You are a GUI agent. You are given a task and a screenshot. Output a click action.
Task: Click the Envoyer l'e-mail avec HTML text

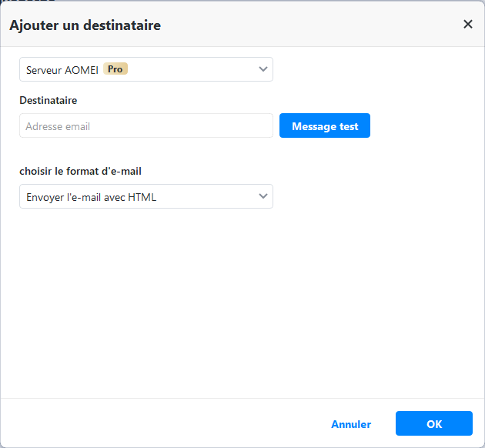91,197
